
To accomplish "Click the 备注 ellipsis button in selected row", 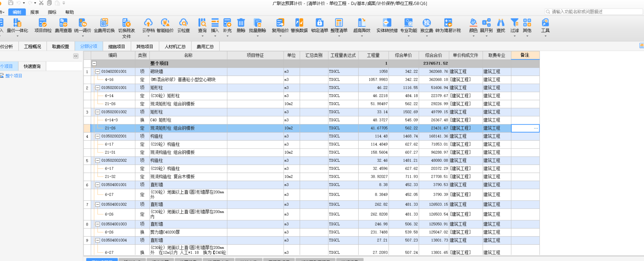I will [536, 128].
